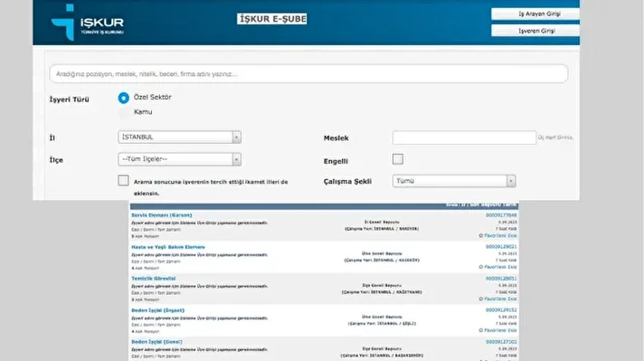Click the favorite star on Beden İşçisi (İnşaat) row

point(481,330)
